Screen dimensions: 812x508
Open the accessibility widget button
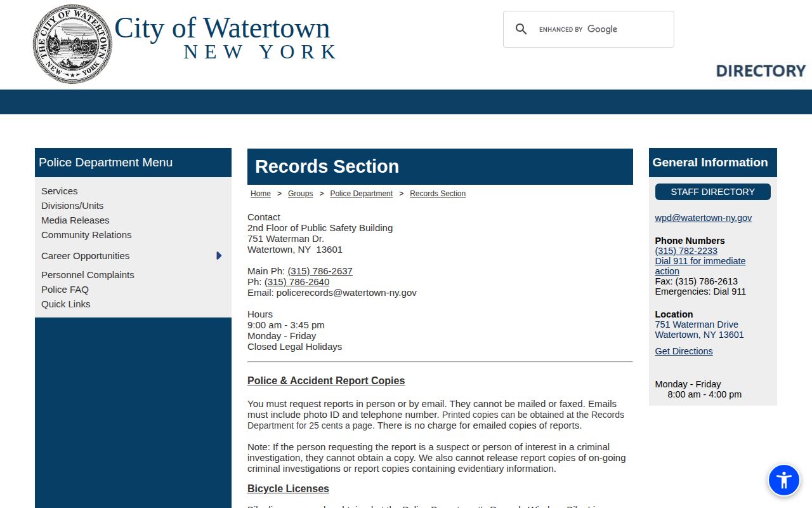[784, 480]
